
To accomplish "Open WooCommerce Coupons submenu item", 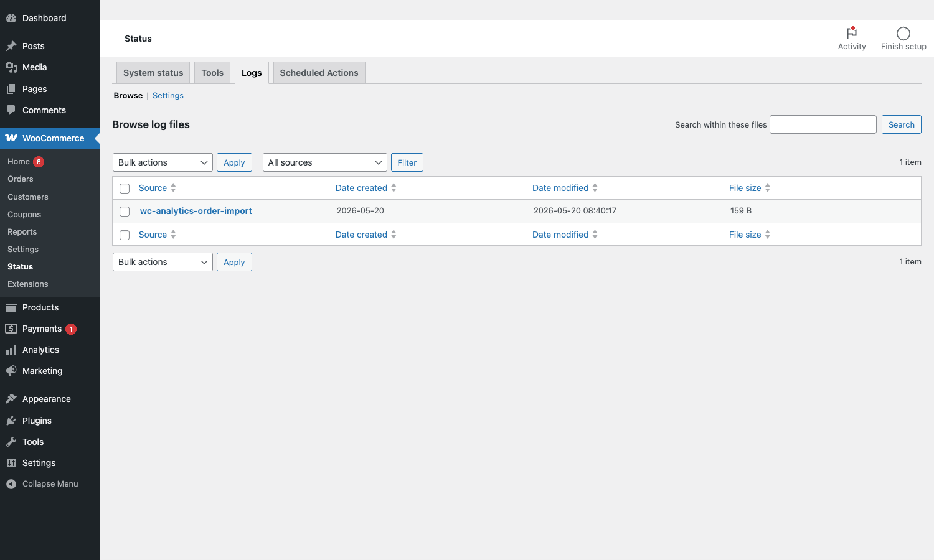I will point(24,214).
